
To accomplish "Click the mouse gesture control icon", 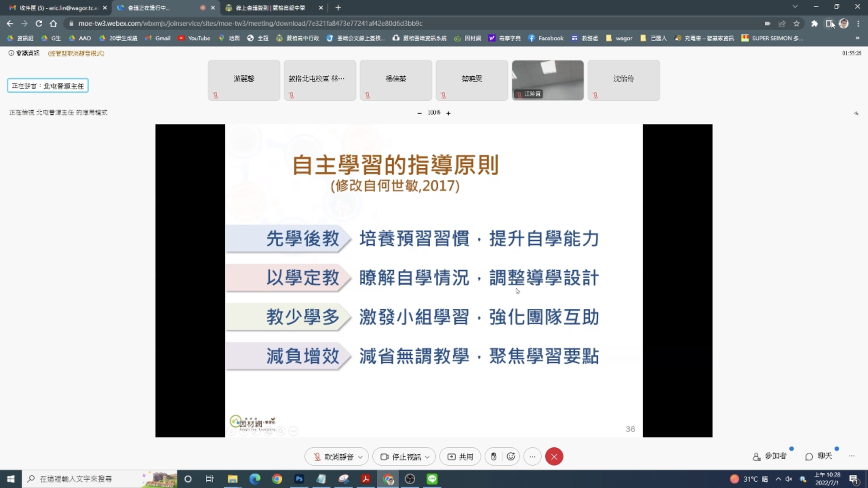I will coord(494,457).
